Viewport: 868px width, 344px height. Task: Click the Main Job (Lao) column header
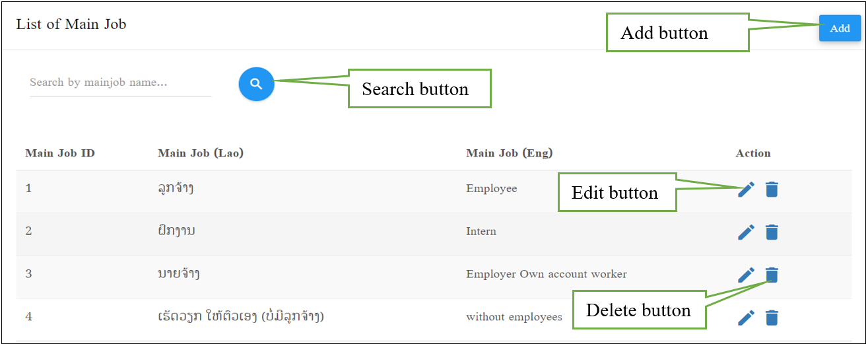coord(201,153)
